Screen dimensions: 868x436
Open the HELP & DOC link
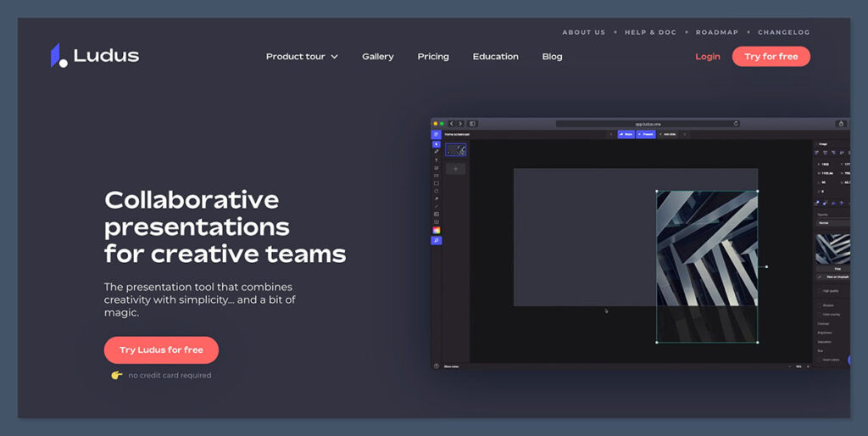(x=650, y=32)
